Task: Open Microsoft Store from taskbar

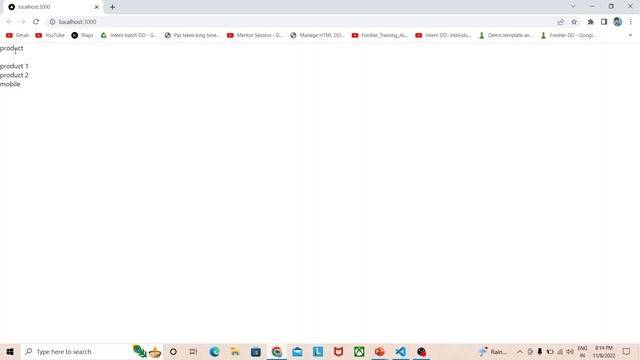Action: 256,351
